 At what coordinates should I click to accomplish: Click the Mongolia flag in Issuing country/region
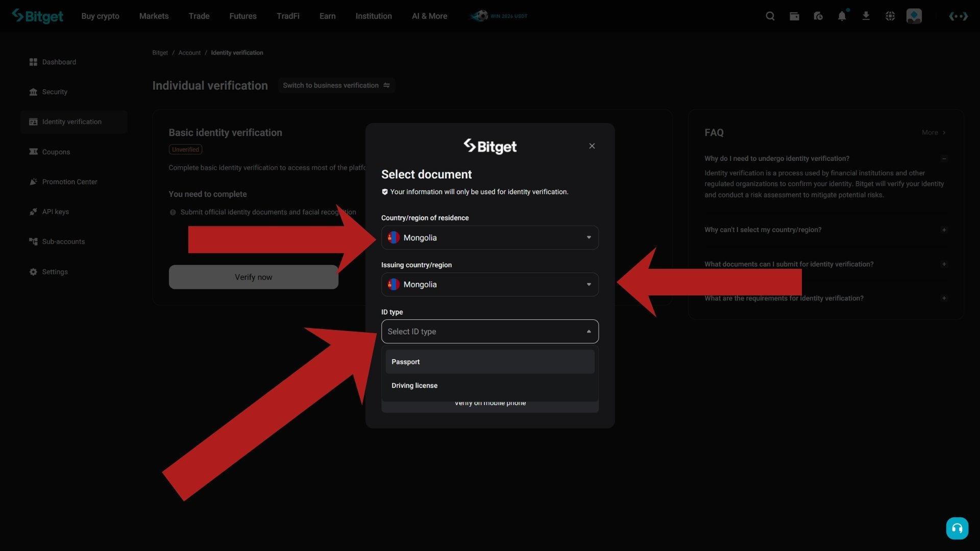[x=394, y=285]
